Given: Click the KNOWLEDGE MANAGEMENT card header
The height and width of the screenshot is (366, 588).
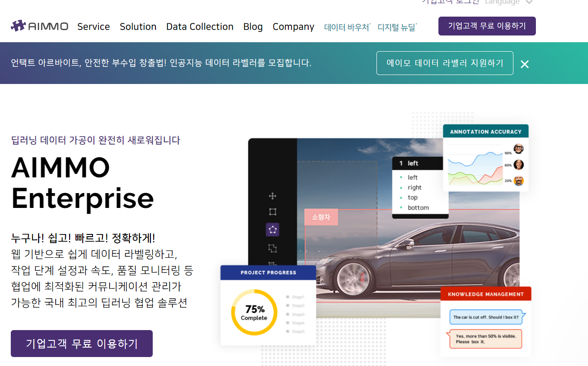Looking at the screenshot, I should pos(486,294).
